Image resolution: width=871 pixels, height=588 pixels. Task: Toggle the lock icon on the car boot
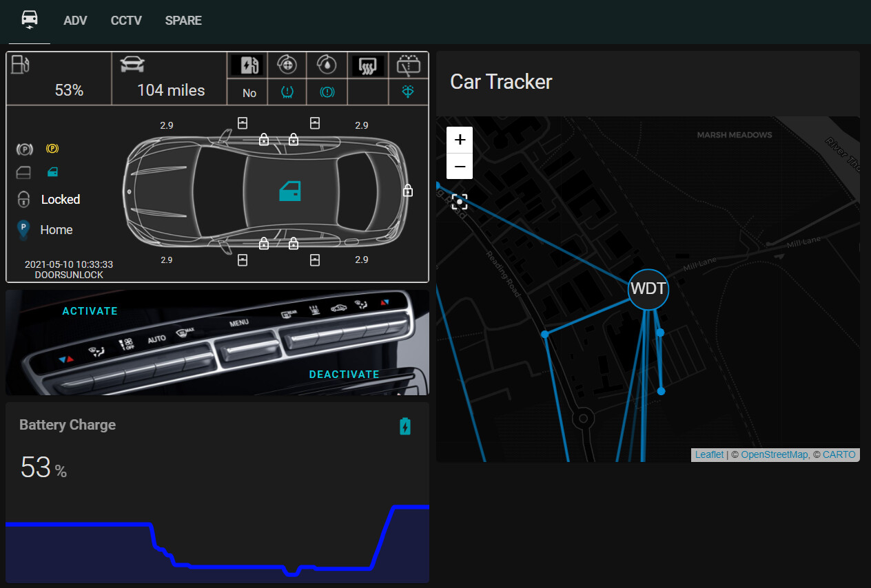pyautogui.click(x=407, y=190)
